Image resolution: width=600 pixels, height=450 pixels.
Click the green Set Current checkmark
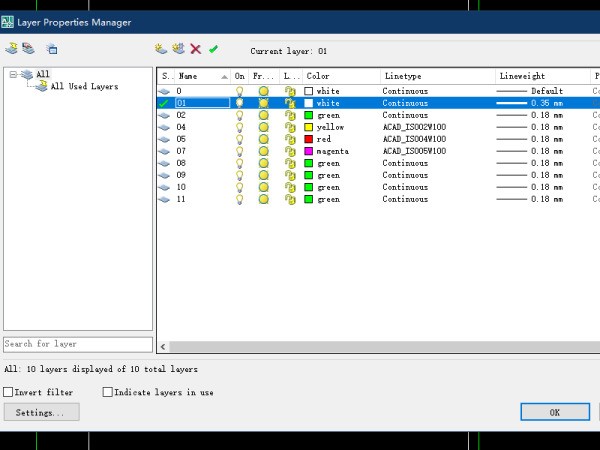[213, 48]
